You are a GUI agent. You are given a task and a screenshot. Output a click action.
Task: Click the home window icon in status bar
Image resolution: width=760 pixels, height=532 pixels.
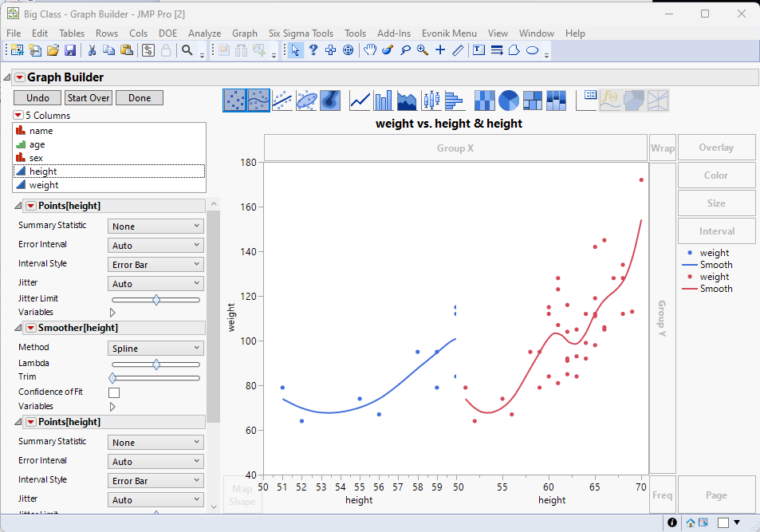click(x=690, y=522)
